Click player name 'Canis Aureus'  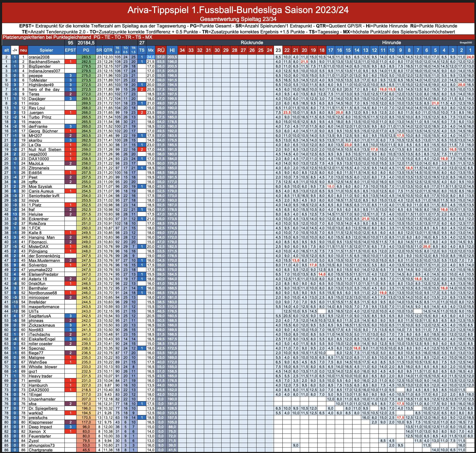point(41,191)
